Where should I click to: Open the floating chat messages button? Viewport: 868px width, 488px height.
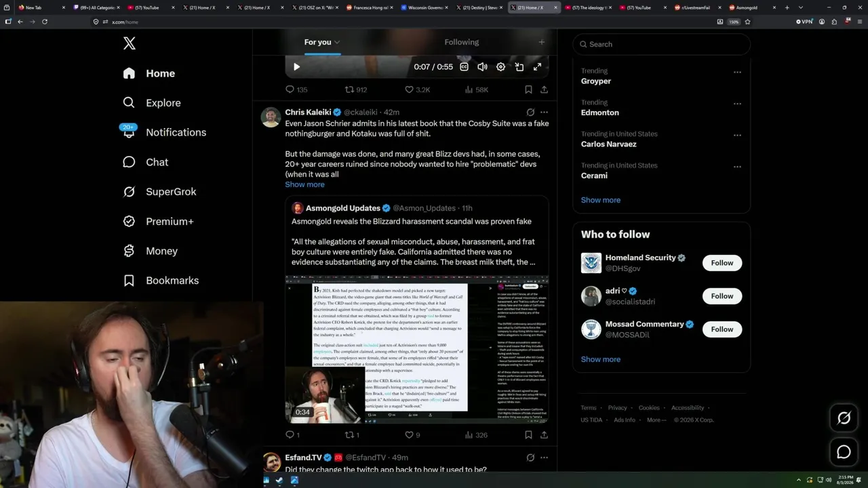click(x=844, y=452)
